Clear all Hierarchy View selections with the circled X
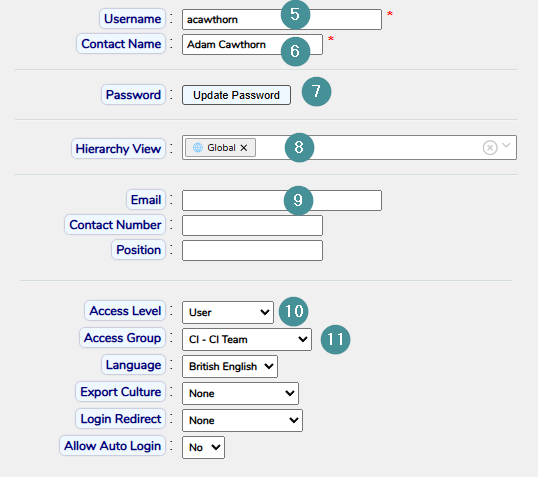 coord(490,148)
